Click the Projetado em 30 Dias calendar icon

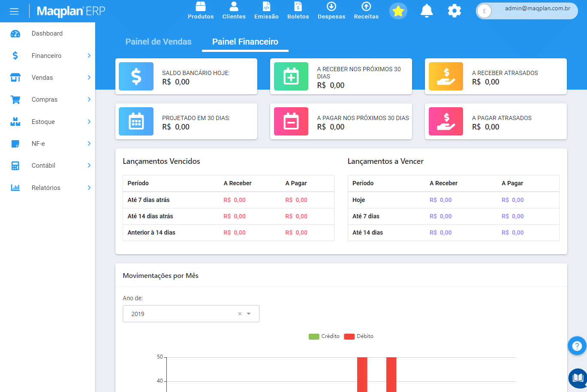click(136, 121)
